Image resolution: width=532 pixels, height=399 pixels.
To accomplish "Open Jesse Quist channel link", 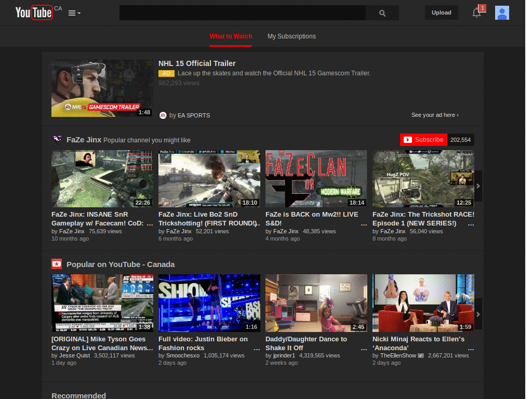I will (x=74, y=355).
